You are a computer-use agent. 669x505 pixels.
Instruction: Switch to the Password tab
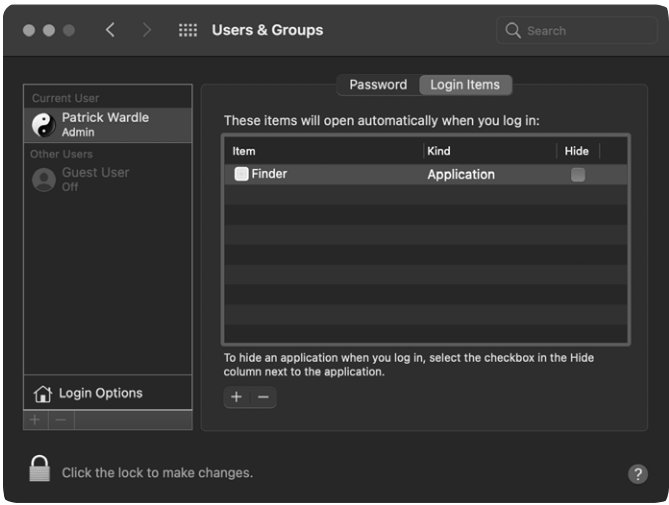point(378,85)
